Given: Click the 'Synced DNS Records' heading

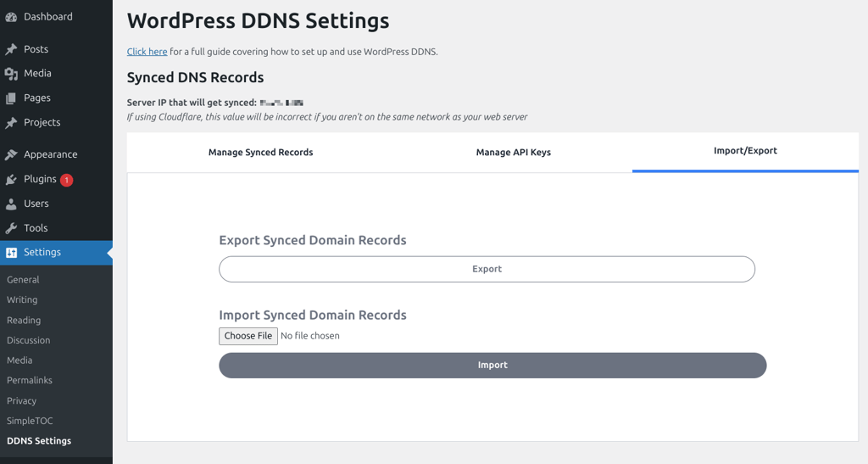Looking at the screenshot, I should [196, 77].
